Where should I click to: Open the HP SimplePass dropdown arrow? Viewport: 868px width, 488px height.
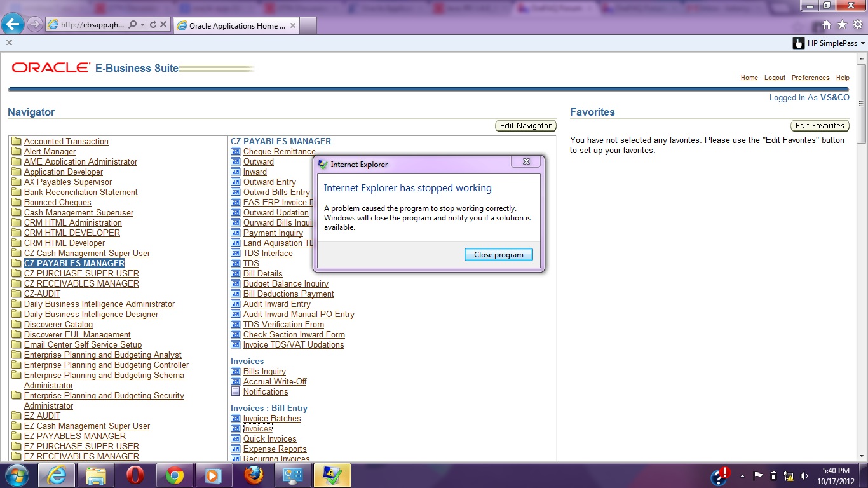[863, 44]
